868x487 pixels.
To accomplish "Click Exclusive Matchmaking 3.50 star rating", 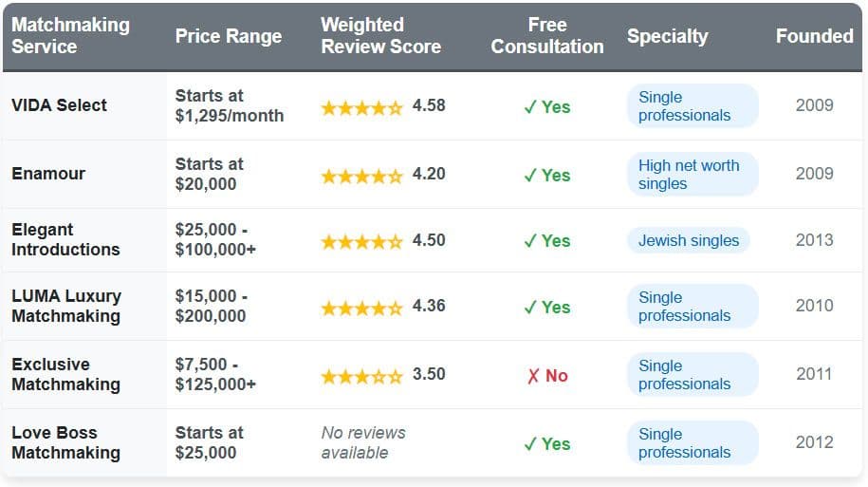I will coord(362,376).
